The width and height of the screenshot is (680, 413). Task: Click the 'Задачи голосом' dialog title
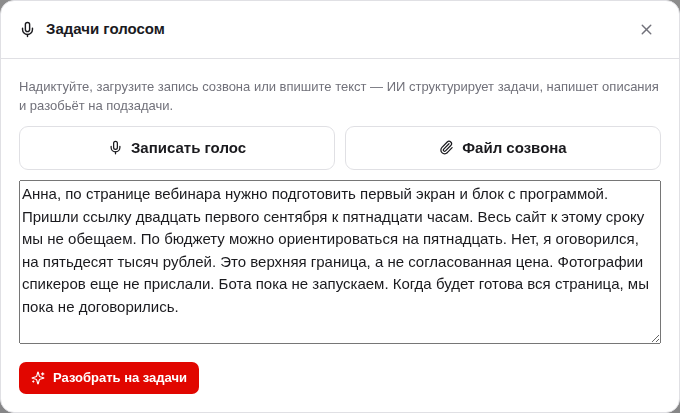(105, 30)
